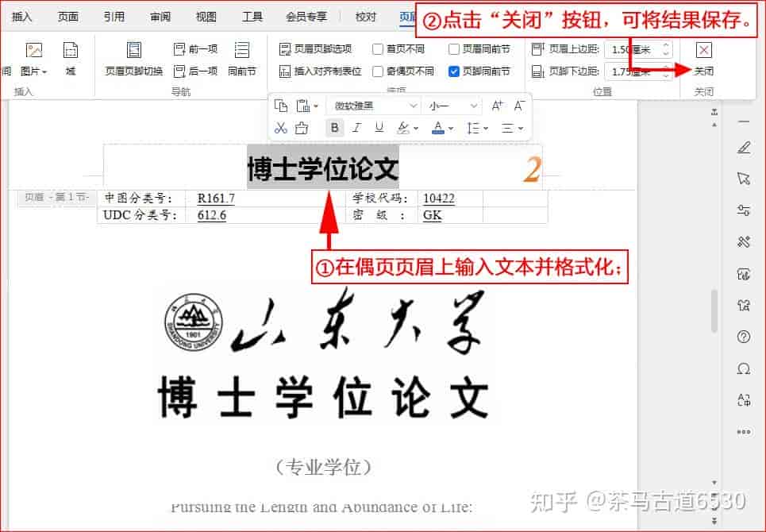766x532 pixels.
Task: Click the header text 博士学位论文
Action: 323,168
